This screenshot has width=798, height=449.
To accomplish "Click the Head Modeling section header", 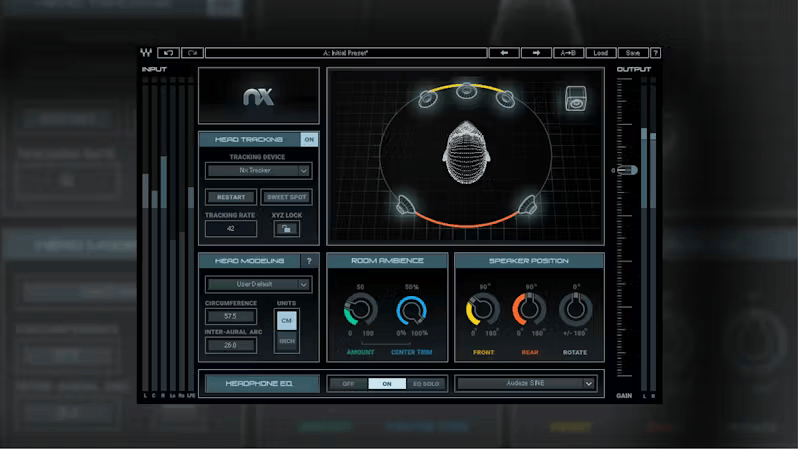I will [x=249, y=261].
